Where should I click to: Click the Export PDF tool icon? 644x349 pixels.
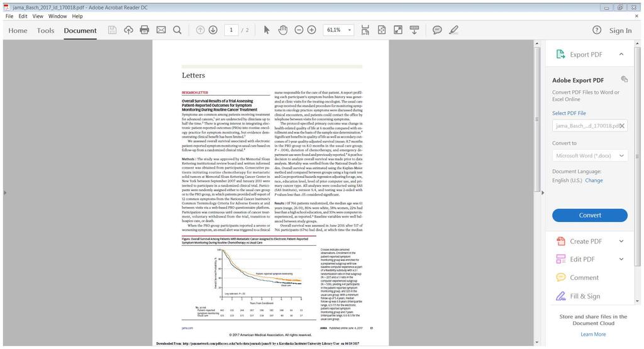pos(560,54)
